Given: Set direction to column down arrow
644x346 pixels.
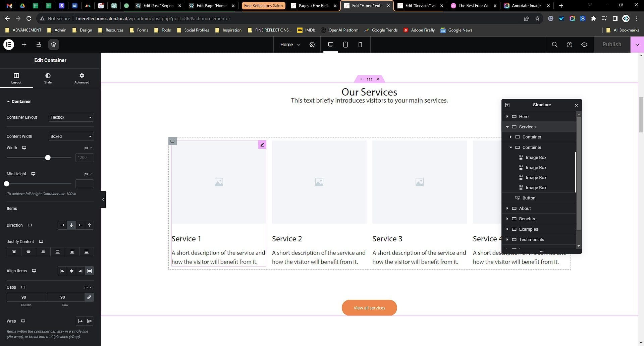Looking at the screenshot, I should point(71,225).
